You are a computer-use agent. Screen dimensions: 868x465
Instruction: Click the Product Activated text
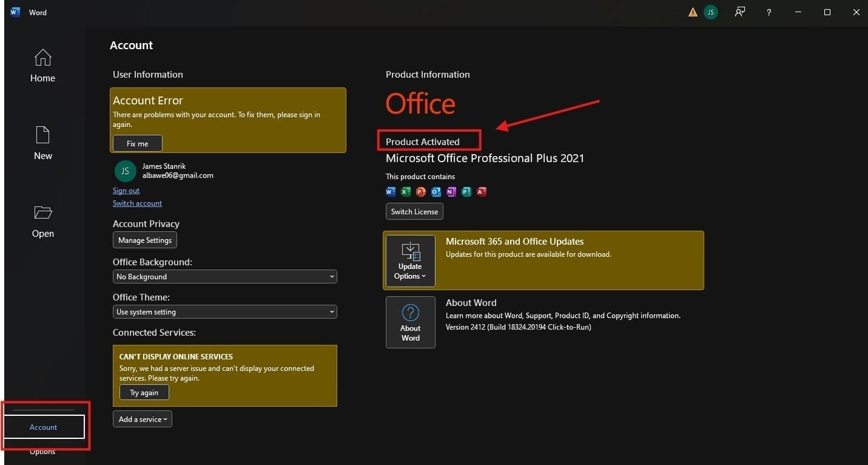coord(423,142)
